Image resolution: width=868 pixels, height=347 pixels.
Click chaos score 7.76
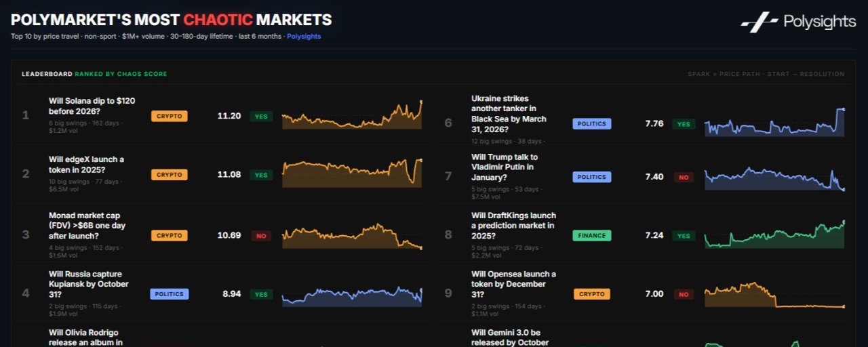coord(654,124)
